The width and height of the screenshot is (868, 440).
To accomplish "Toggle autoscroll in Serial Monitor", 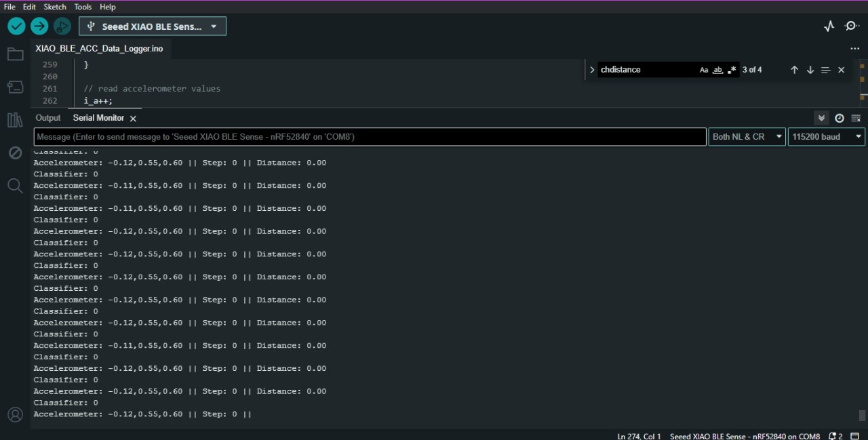I will point(821,117).
